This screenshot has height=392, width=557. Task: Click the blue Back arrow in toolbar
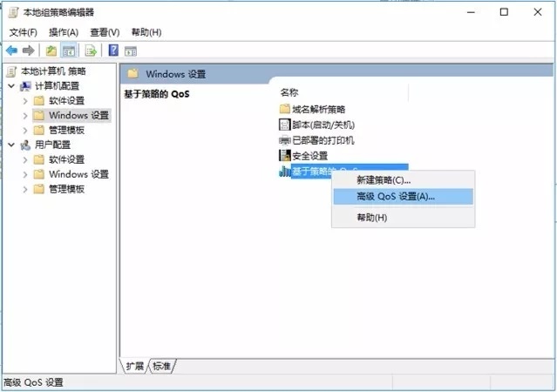pos(11,51)
